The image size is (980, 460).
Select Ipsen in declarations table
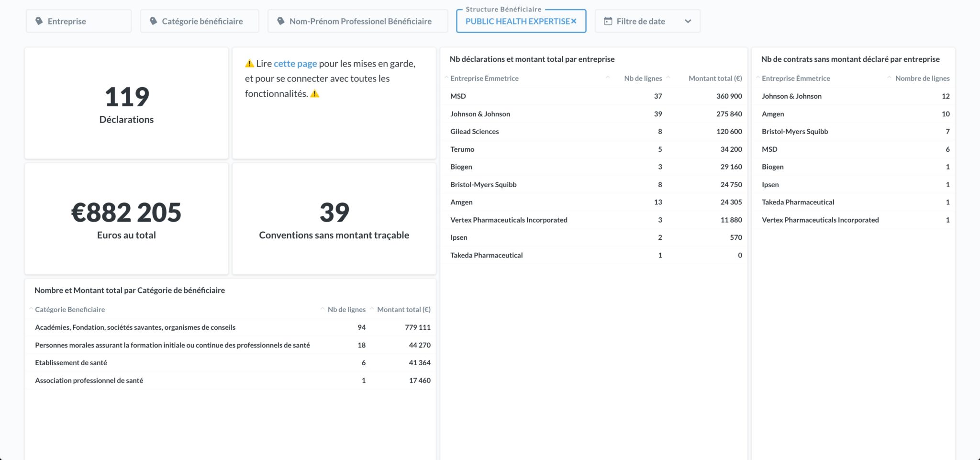(594, 237)
